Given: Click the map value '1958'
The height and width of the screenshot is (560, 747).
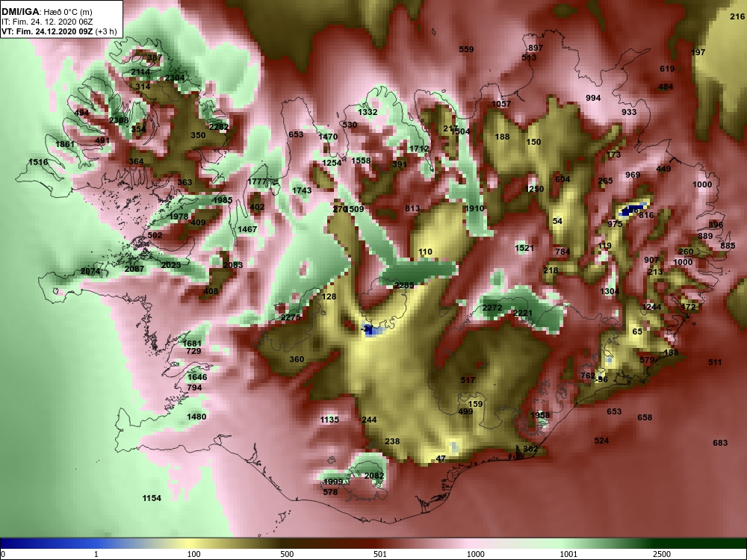Looking at the screenshot, I should [540, 414].
